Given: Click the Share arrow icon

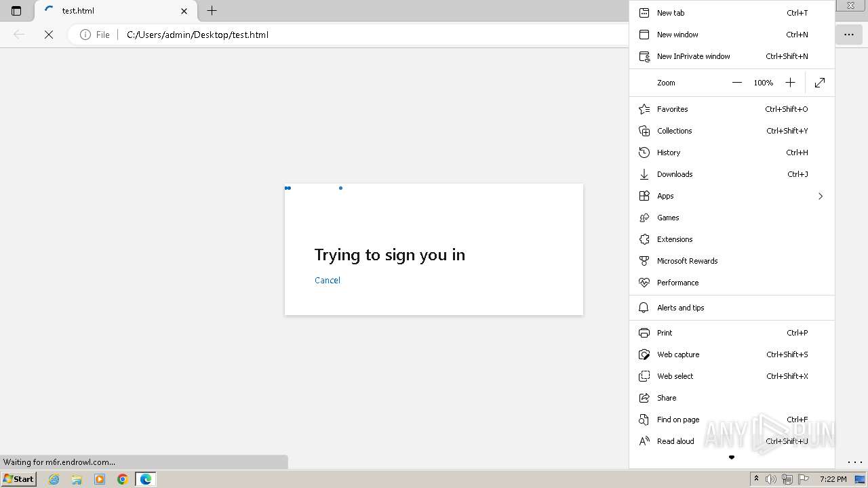Looking at the screenshot, I should coord(644,398).
